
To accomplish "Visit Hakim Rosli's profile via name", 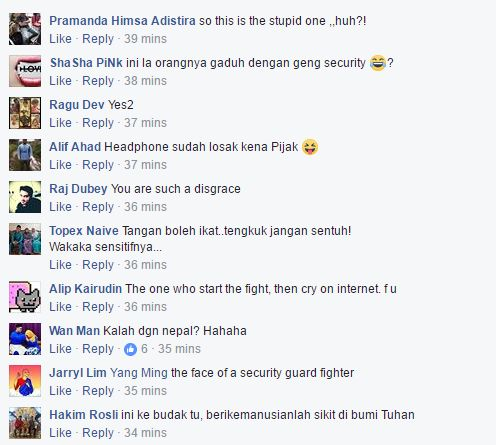I will tap(84, 415).
